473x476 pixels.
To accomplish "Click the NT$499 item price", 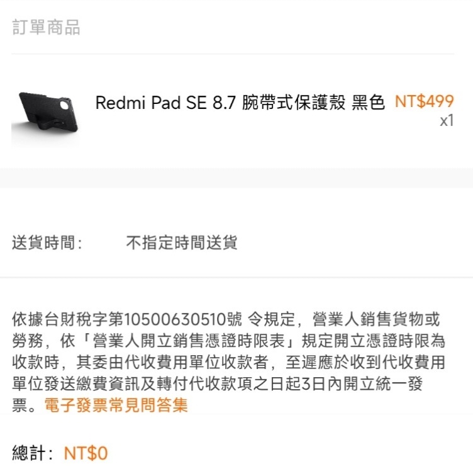I will pos(424,101).
